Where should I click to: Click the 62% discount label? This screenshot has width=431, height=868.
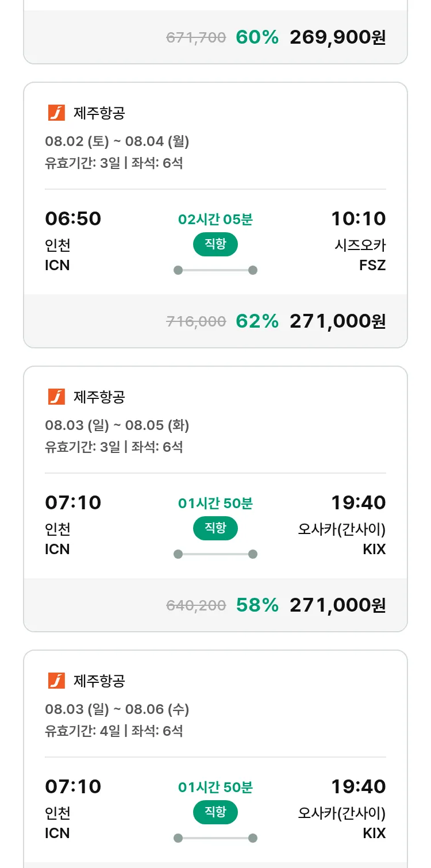(257, 321)
